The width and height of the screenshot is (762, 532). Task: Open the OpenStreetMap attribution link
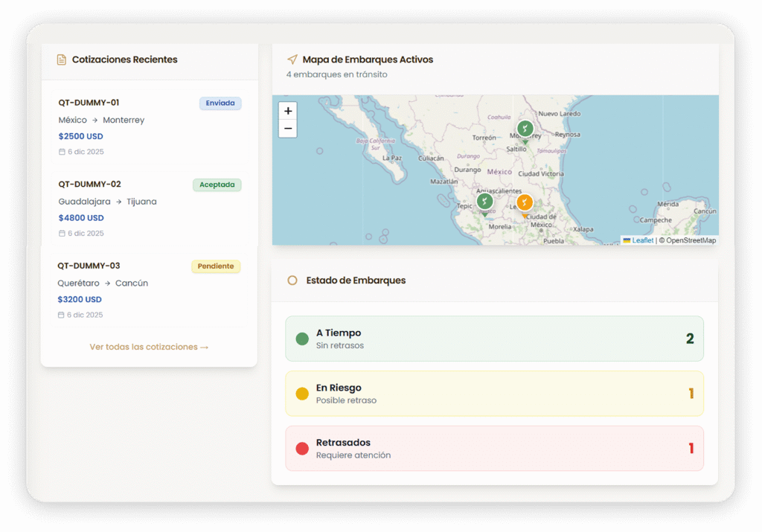click(x=691, y=240)
